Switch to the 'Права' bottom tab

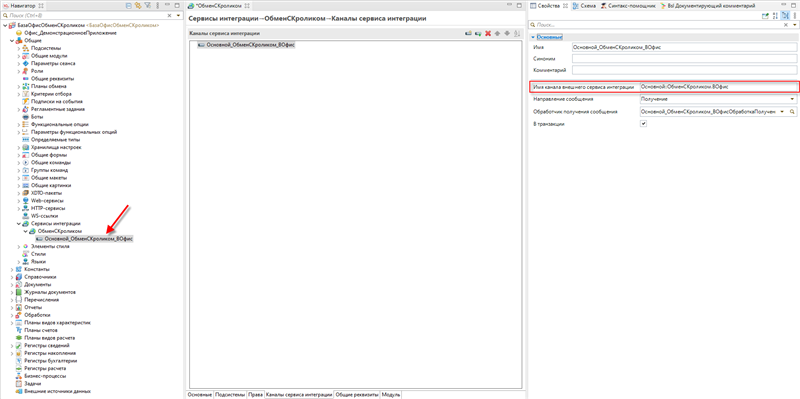pyautogui.click(x=256, y=395)
